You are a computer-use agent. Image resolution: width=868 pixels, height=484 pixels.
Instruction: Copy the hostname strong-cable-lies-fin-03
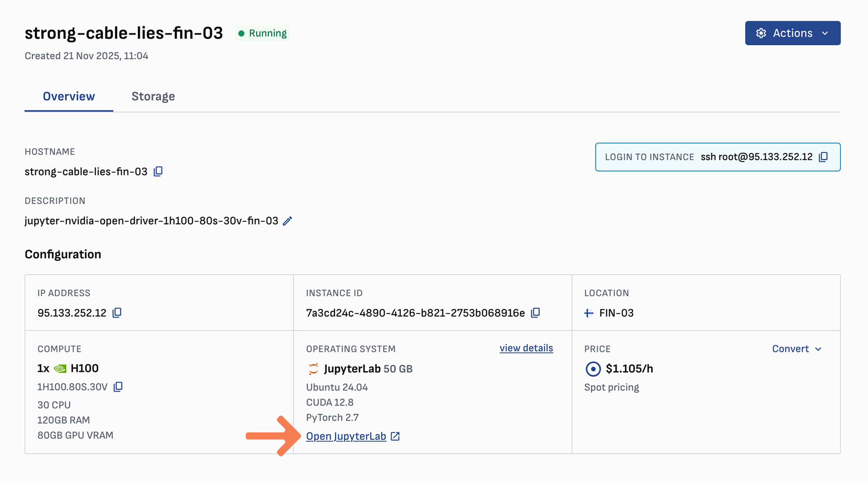(158, 171)
